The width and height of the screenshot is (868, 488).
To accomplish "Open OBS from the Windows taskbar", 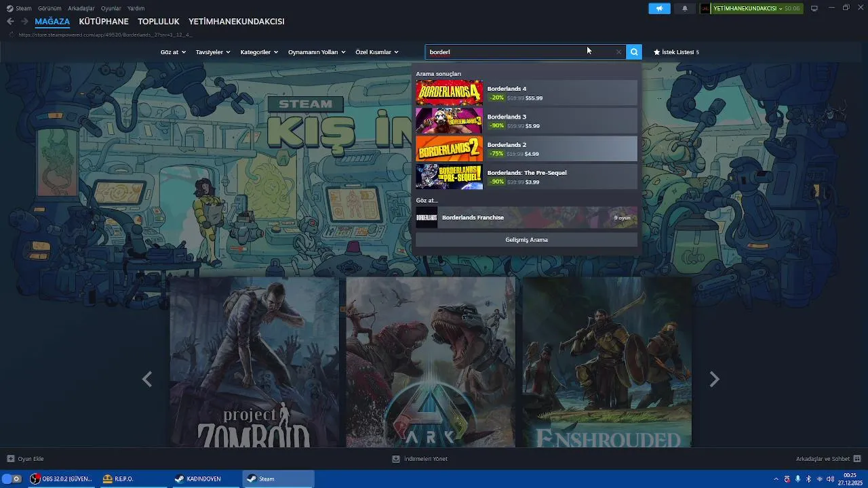I will [62, 479].
